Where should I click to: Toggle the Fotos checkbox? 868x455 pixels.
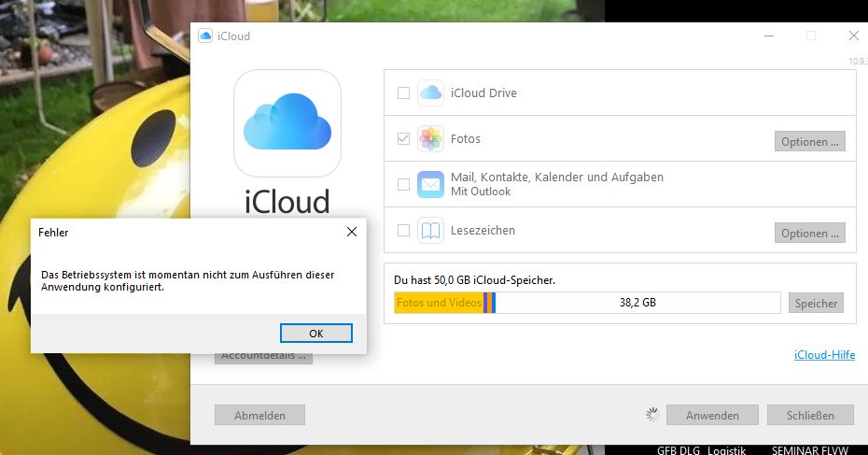click(403, 138)
